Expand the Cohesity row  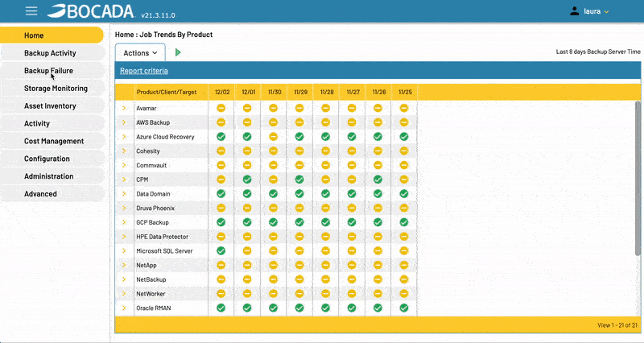[124, 151]
